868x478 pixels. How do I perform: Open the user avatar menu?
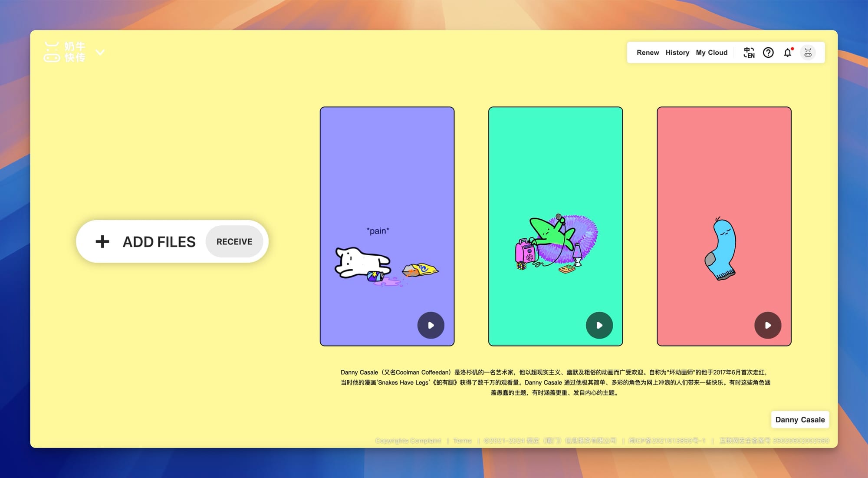(808, 53)
